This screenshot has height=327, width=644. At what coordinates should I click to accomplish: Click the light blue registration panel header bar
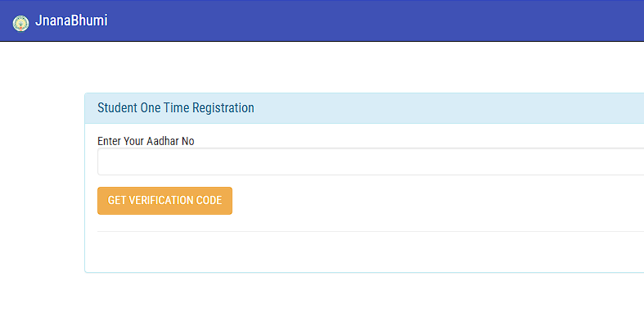[364, 108]
